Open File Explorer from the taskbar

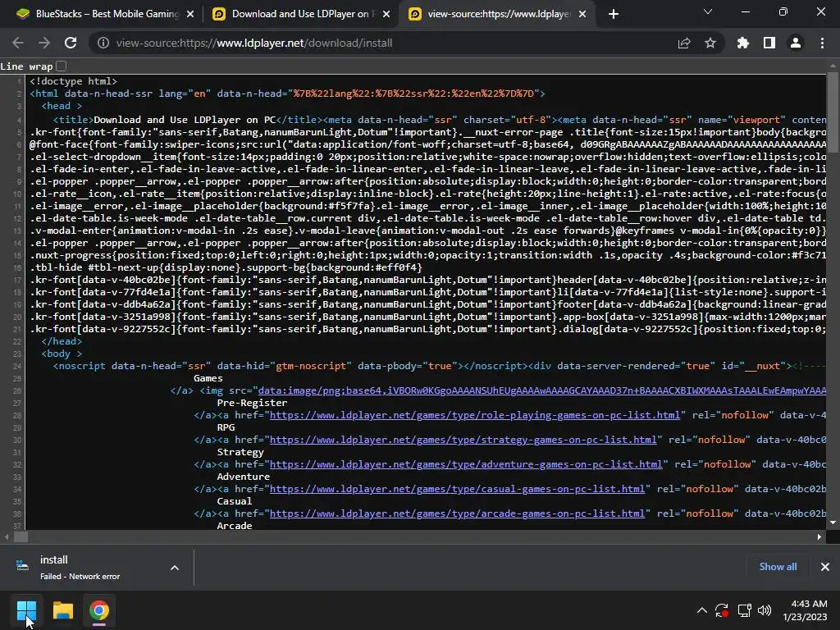(x=62, y=610)
